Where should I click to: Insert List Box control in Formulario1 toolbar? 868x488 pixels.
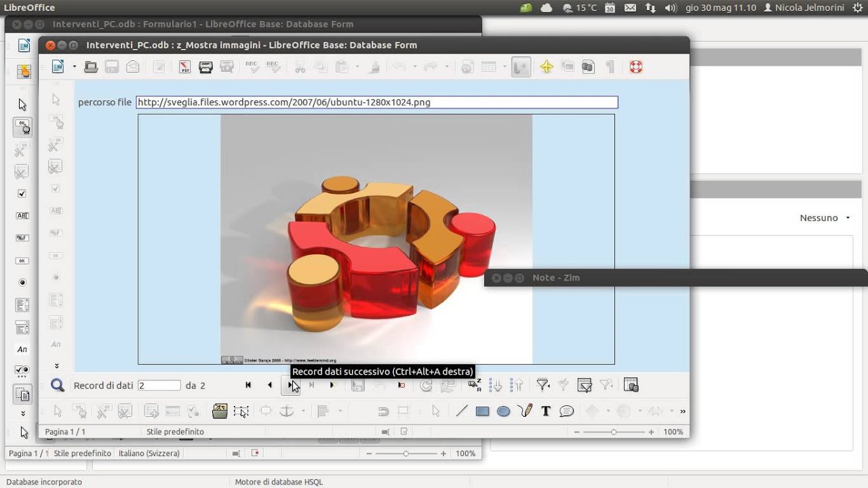(22, 305)
